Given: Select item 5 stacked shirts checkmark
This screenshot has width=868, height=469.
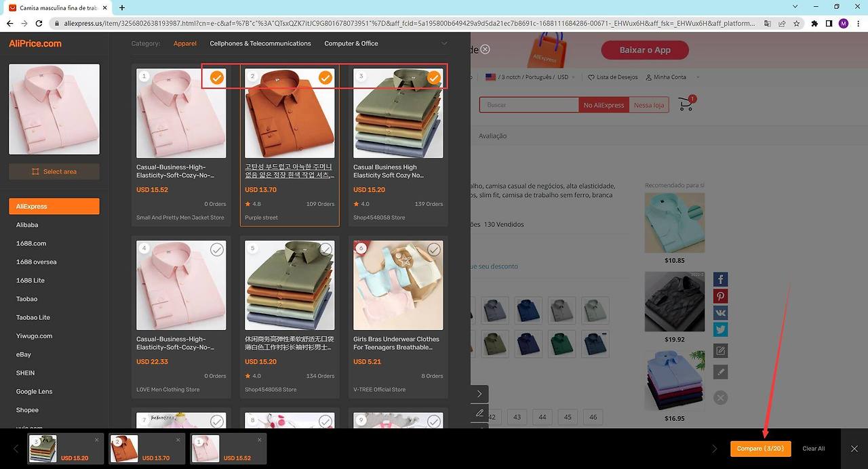Looking at the screenshot, I should 325,249.
